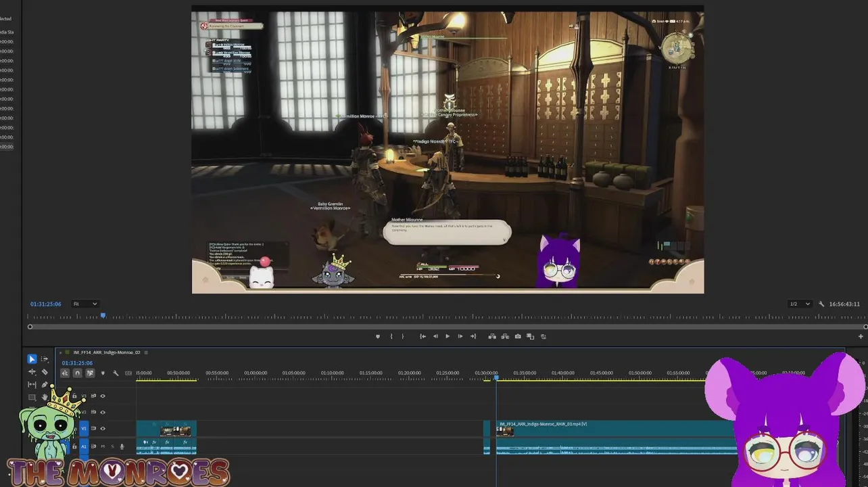Open the sequence tab panel menu

point(146,352)
